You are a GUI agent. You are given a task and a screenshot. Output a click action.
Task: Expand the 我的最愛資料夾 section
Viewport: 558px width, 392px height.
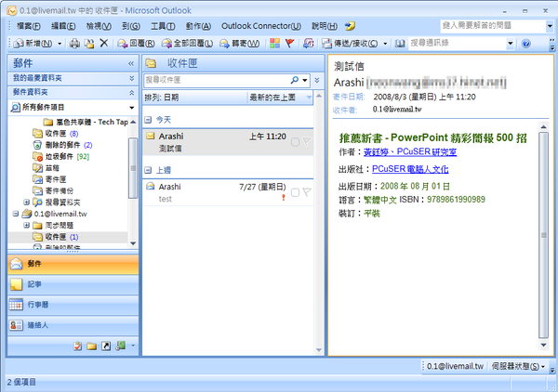(132, 78)
